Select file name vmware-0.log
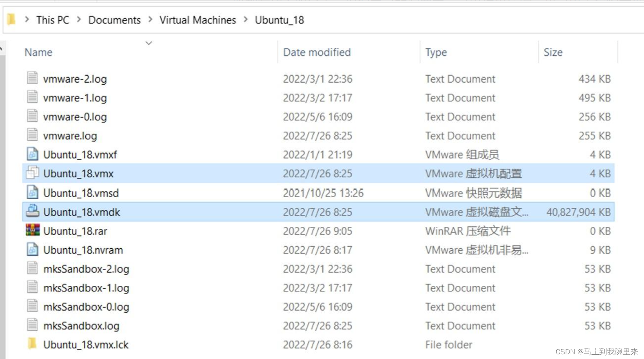Viewport: 644px width, 359px height. pyautogui.click(x=75, y=117)
